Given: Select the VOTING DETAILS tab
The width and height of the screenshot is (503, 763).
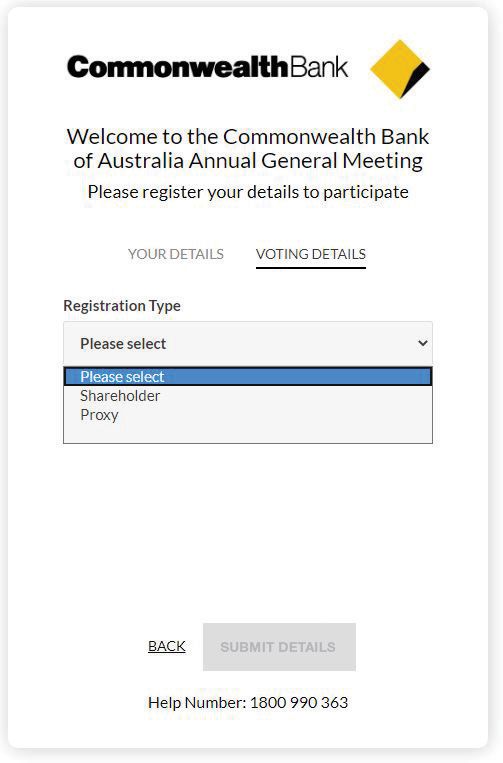Looking at the screenshot, I should coord(311,254).
